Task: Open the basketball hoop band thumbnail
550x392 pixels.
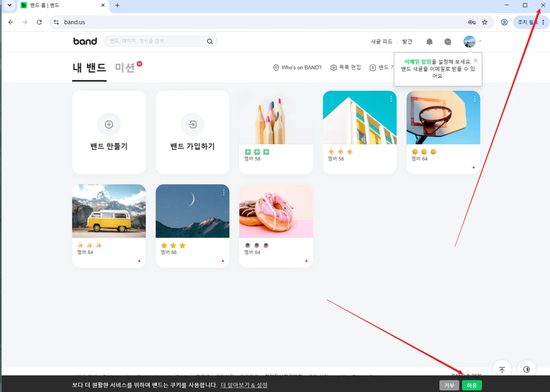Action: click(x=443, y=117)
